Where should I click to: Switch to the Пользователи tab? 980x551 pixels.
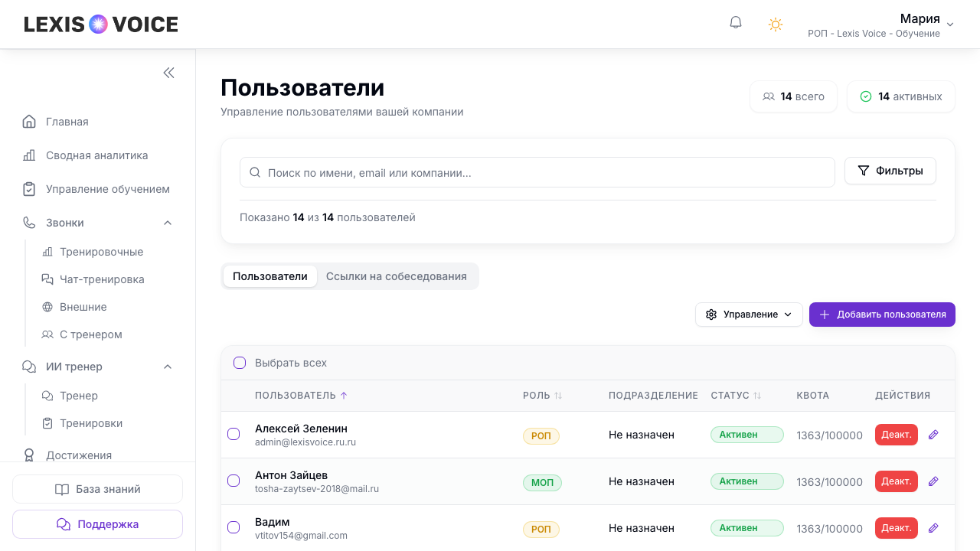(270, 276)
